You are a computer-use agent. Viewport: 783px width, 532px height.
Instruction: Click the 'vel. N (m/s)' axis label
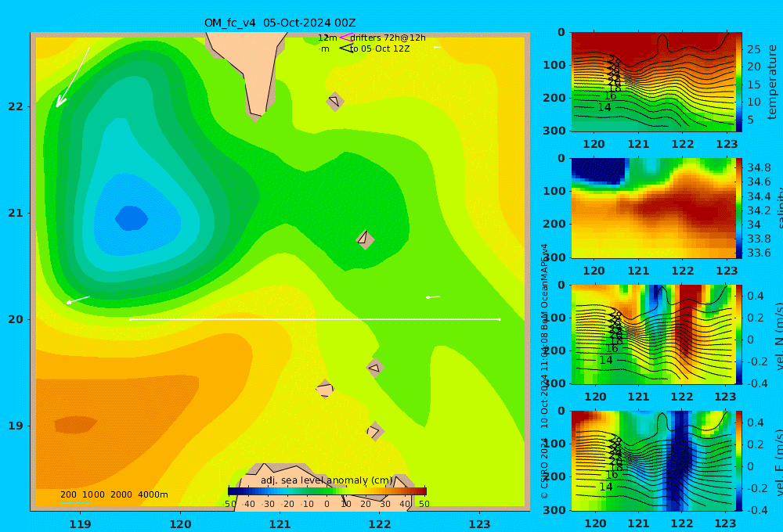778,336
